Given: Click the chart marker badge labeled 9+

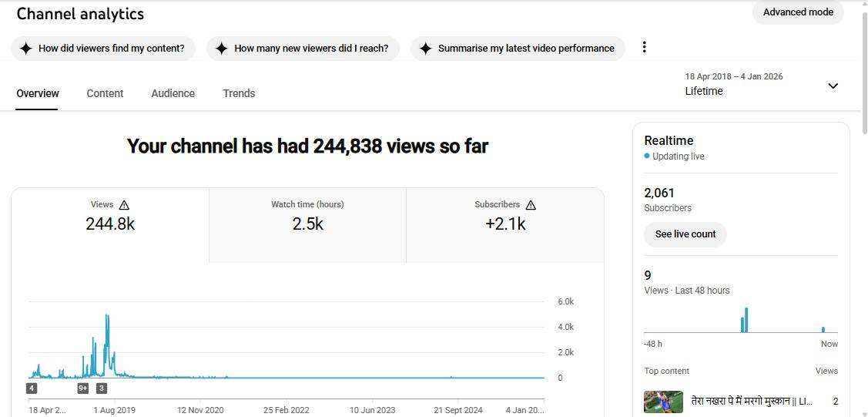Looking at the screenshot, I should [83, 388].
